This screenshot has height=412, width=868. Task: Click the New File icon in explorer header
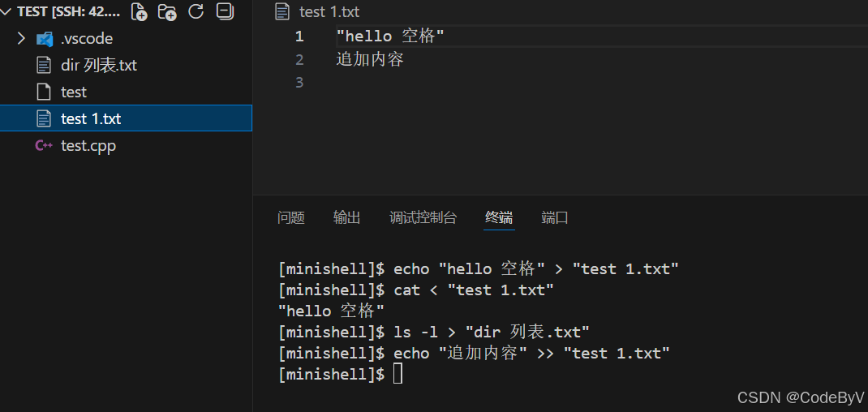click(x=140, y=12)
